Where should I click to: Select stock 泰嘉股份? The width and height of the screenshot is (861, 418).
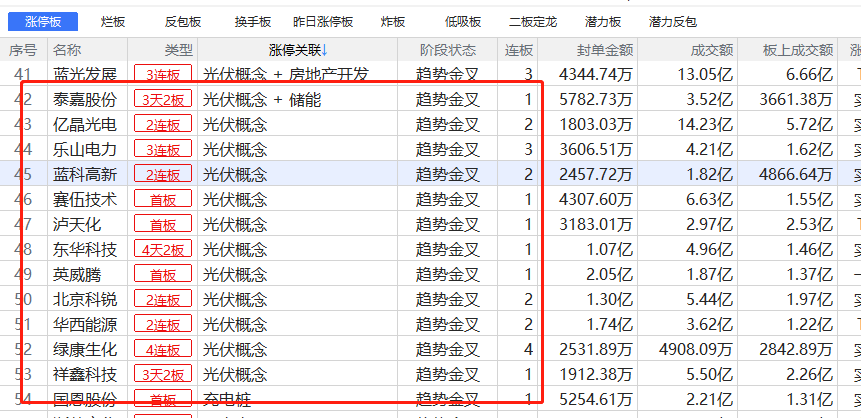(85, 99)
